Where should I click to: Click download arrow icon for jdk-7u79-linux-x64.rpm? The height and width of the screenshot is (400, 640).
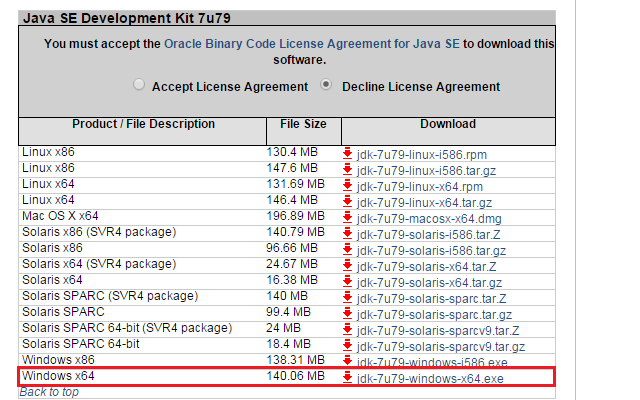[347, 186]
